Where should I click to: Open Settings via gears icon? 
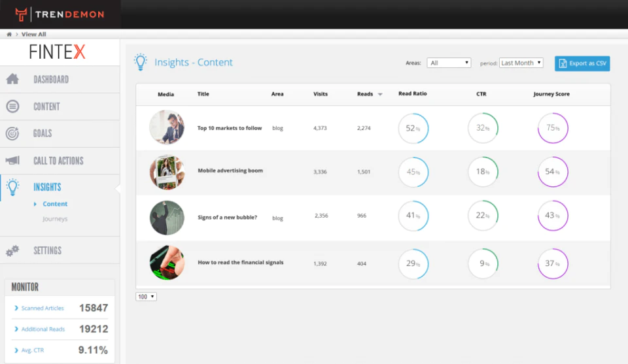[x=12, y=251]
